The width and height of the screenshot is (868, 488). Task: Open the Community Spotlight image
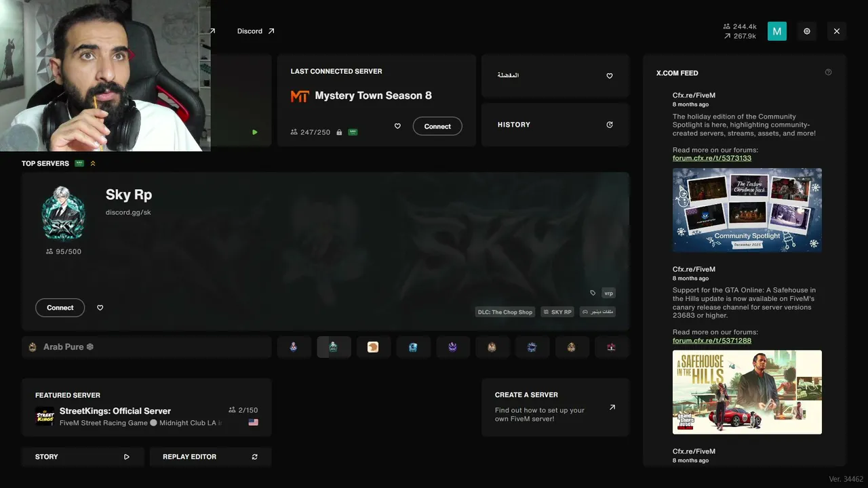click(x=747, y=210)
